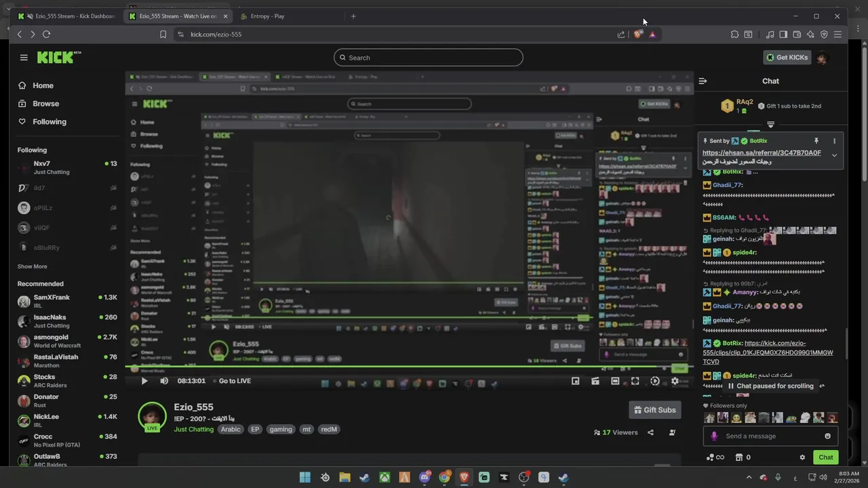Open picture-in-picture mini player
868x488 pixels.
tap(575, 381)
